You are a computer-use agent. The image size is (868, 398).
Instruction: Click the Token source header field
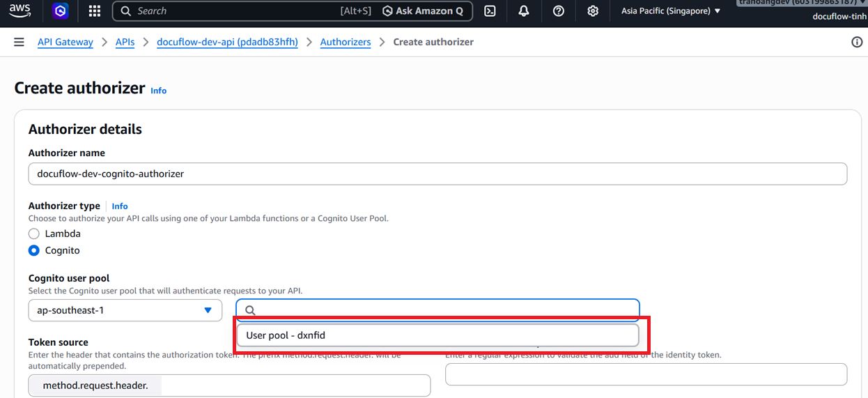pos(229,385)
